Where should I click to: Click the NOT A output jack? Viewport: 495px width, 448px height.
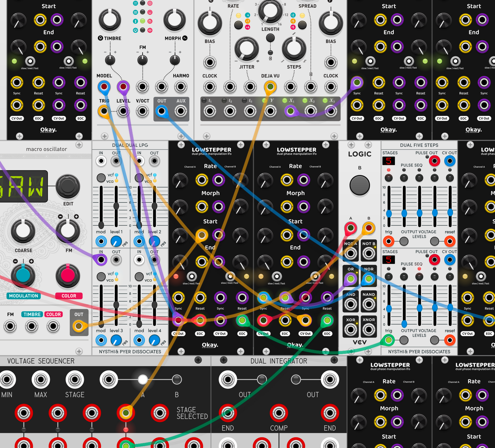tap(350, 254)
